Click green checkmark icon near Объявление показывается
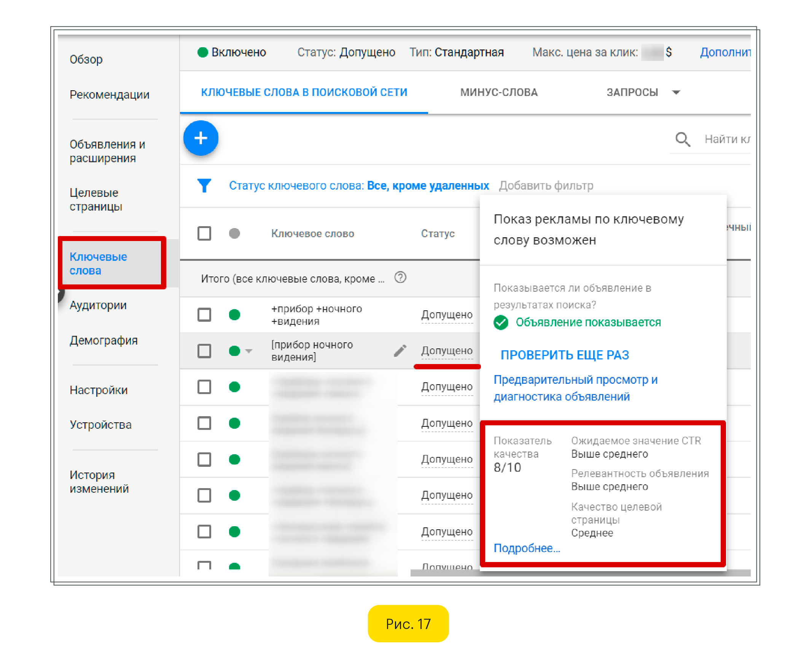Screen dimensions: 812x669 tap(500, 322)
